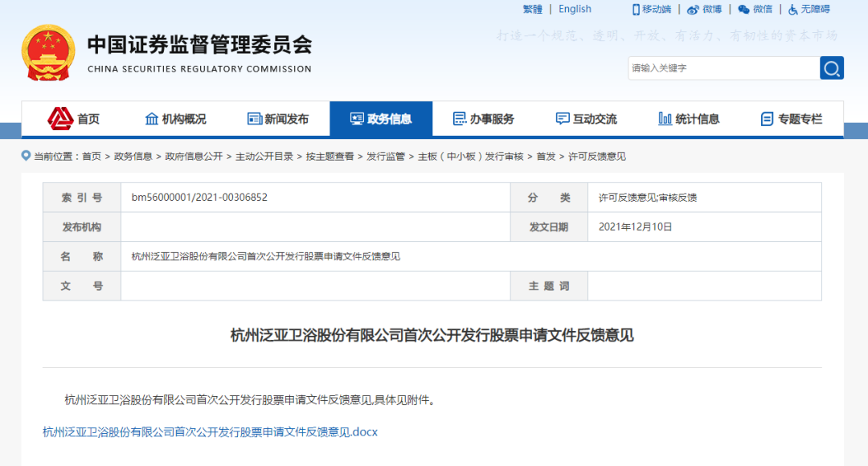The height and width of the screenshot is (466, 868).
Task: Click the CHINA SECURITIES REGULATORY COMMISSION subtitle
Action: pos(199,69)
